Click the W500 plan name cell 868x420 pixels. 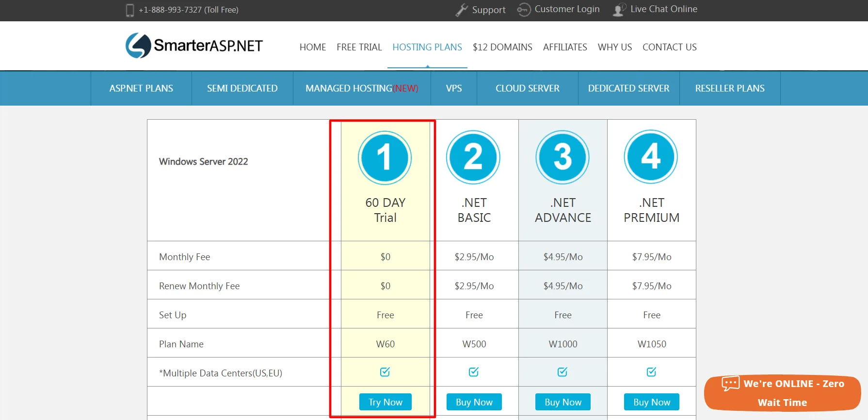(474, 344)
